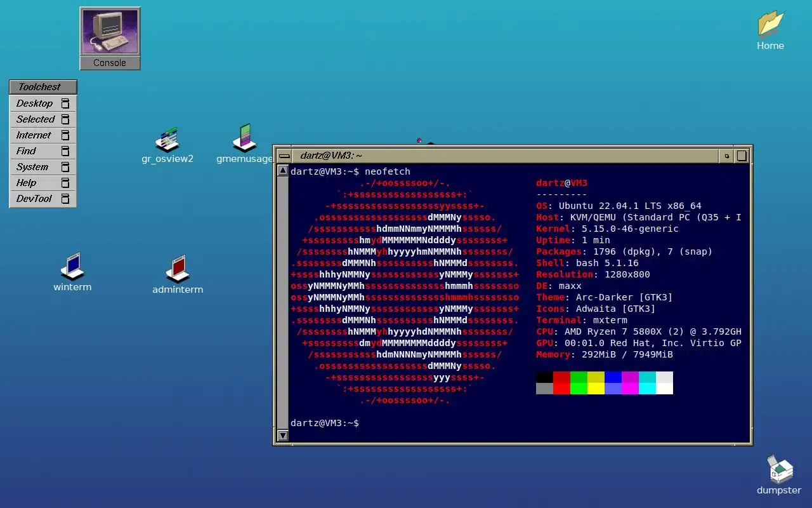Click the white color block in neofetch

[x=664, y=389]
